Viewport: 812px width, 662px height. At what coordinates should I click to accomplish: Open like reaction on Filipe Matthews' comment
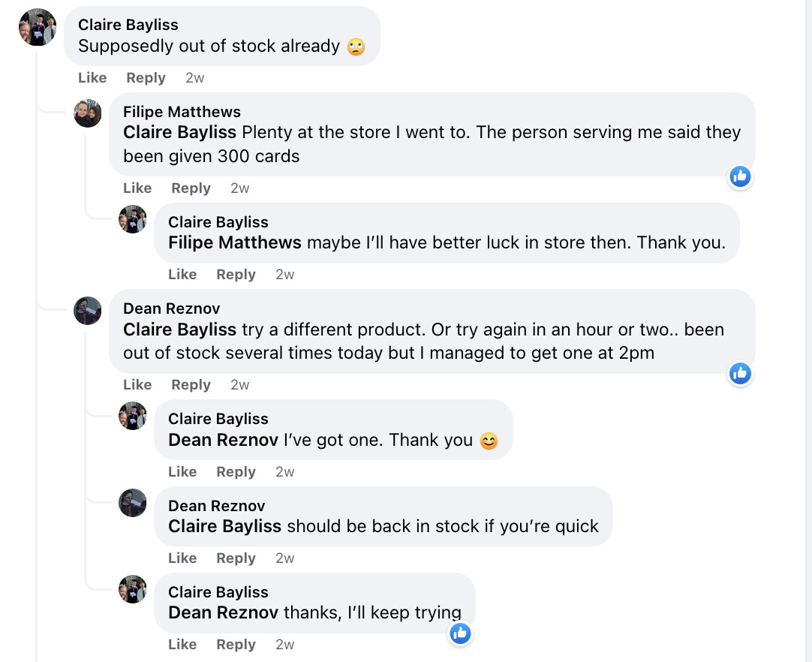(740, 176)
